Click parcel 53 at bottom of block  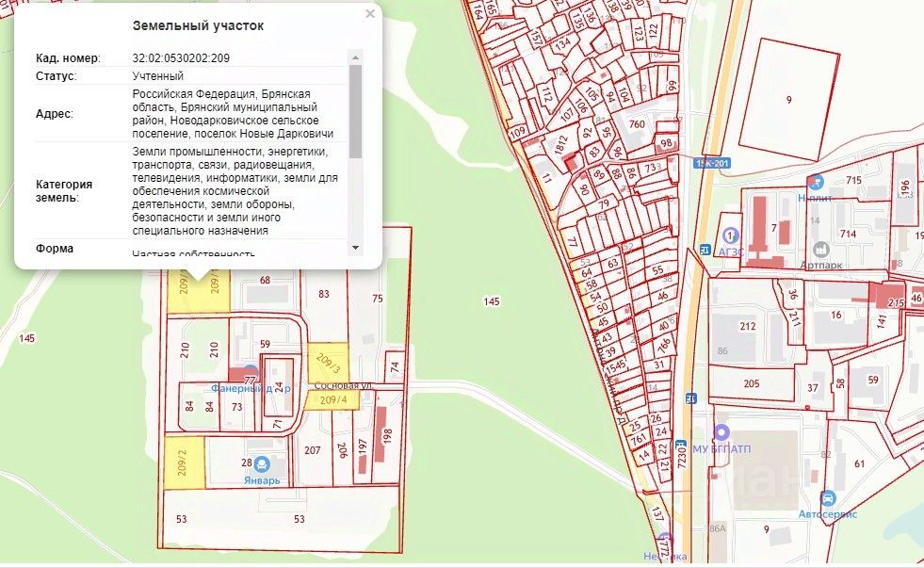click(x=282, y=520)
